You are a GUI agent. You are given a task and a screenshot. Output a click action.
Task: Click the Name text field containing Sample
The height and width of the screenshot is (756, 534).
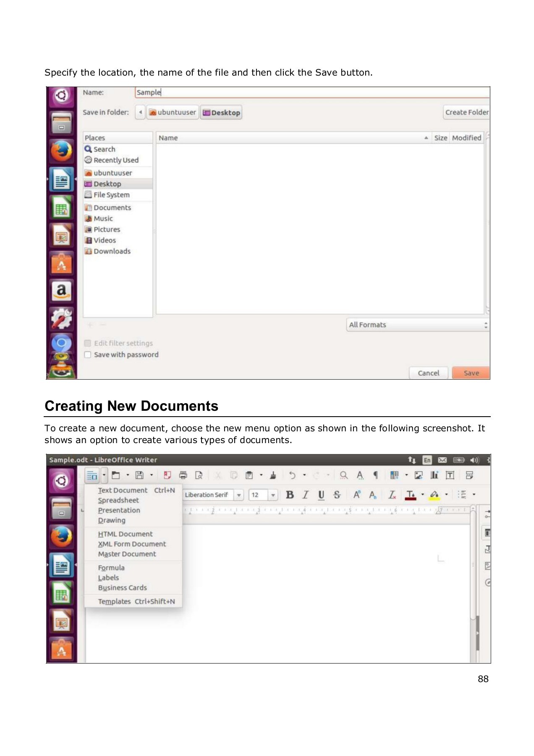pyautogui.click(x=311, y=92)
